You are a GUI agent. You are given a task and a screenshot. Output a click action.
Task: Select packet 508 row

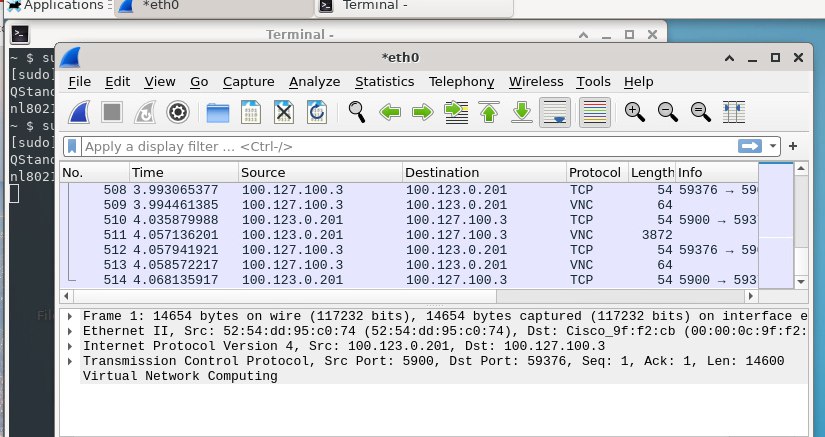pyautogui.click(x=408, y=189)
